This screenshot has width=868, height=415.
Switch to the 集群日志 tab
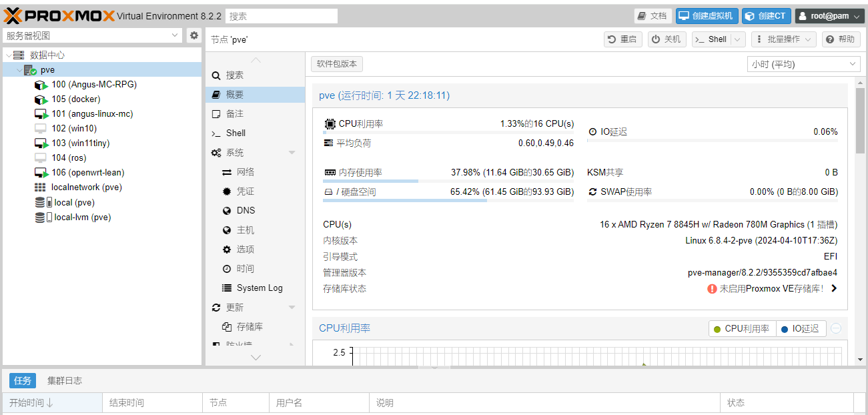[65, 380]
